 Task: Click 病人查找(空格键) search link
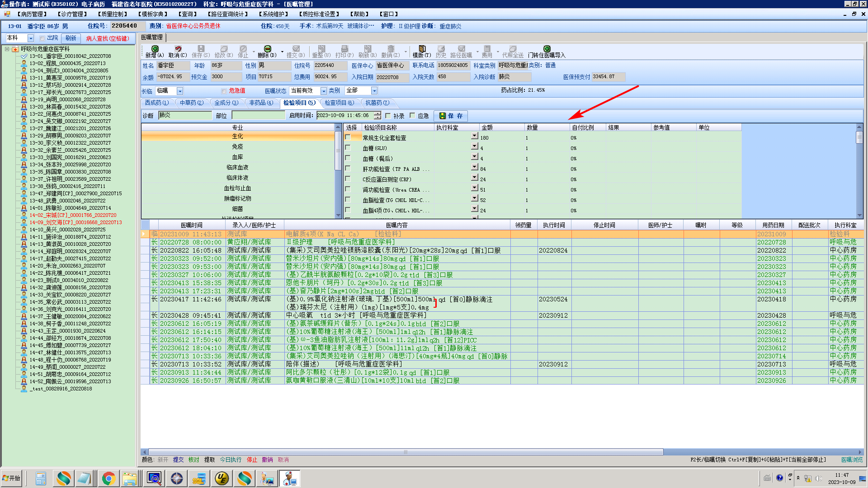tap(108, 38)
